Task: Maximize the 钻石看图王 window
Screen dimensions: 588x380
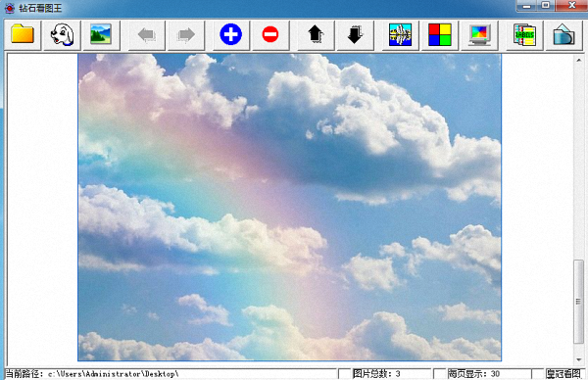Action: click(546, 6)
